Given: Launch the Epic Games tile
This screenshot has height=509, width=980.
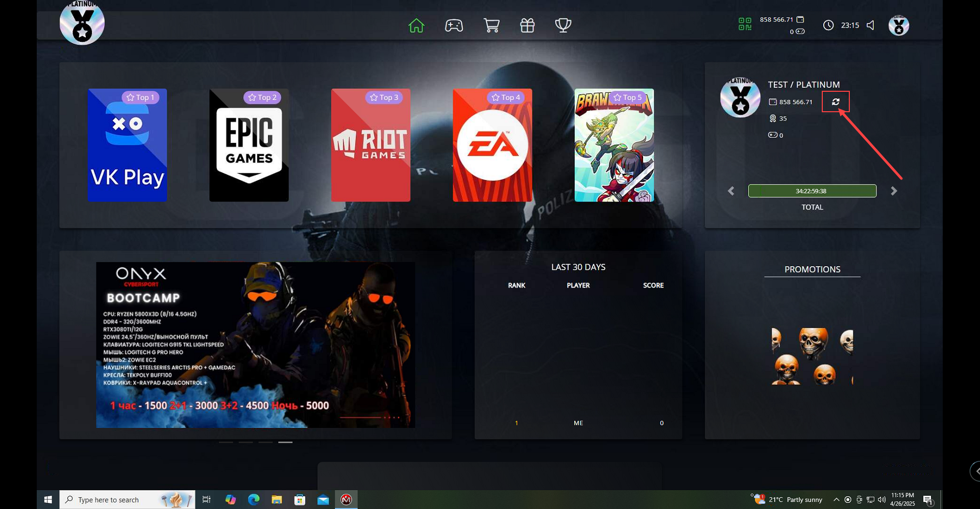Looking at the screenshot, I should 249,145.
